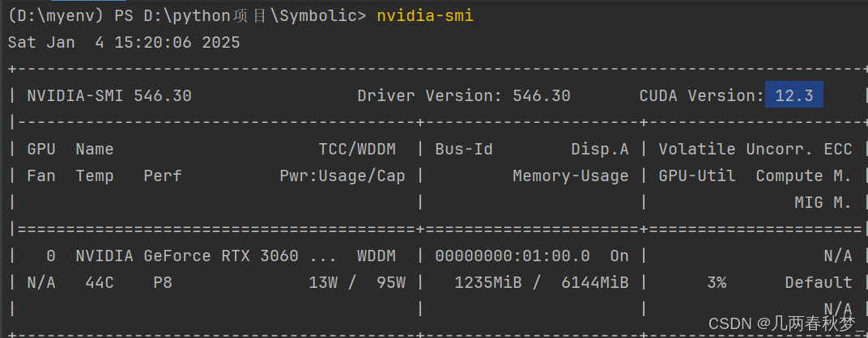Click the 'CUDA Version:' label
The width and height of the screenshot is (868, 338).
702,95
